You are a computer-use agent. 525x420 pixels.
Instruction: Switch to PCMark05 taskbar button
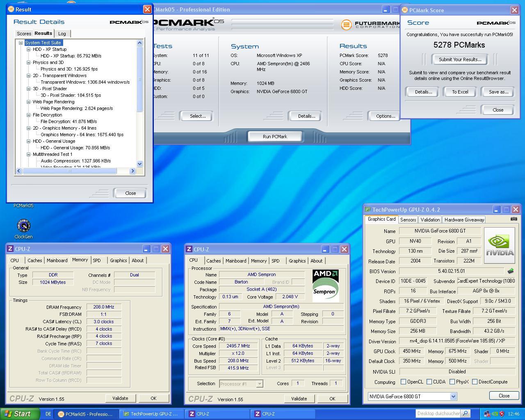85,414
